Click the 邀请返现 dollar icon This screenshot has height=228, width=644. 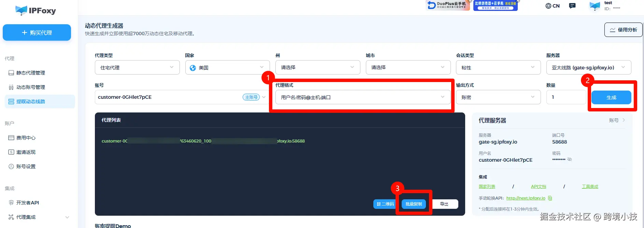(11, 152)
